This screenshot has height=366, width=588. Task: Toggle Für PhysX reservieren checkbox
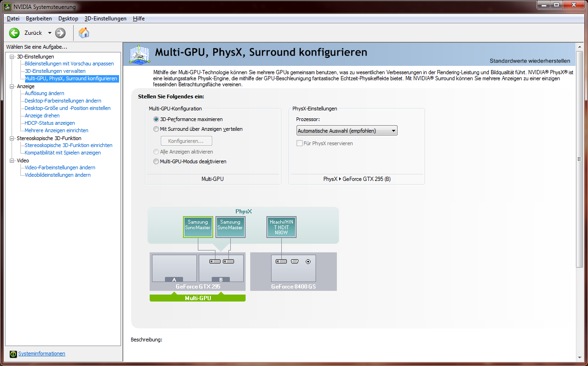tap(299, 143)
